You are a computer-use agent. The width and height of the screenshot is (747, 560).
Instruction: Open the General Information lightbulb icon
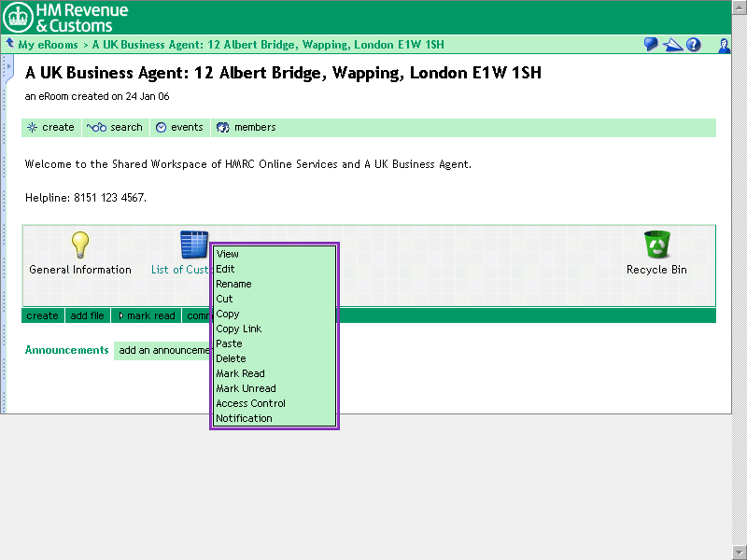[x=80, y=245]
